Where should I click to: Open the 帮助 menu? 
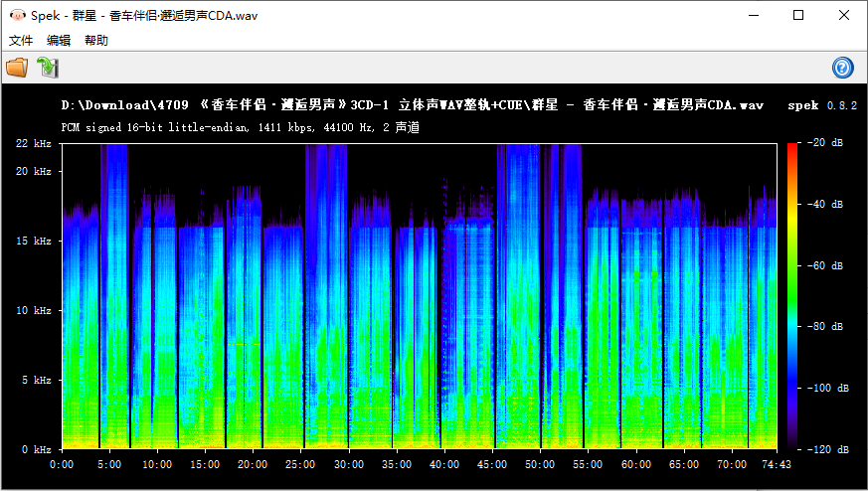[96, 41]
